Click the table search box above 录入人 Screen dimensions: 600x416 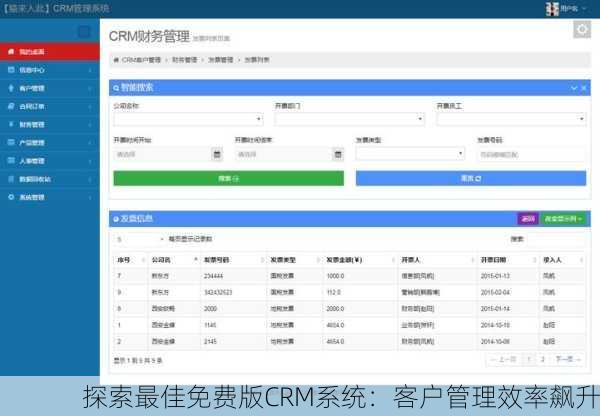556,239
